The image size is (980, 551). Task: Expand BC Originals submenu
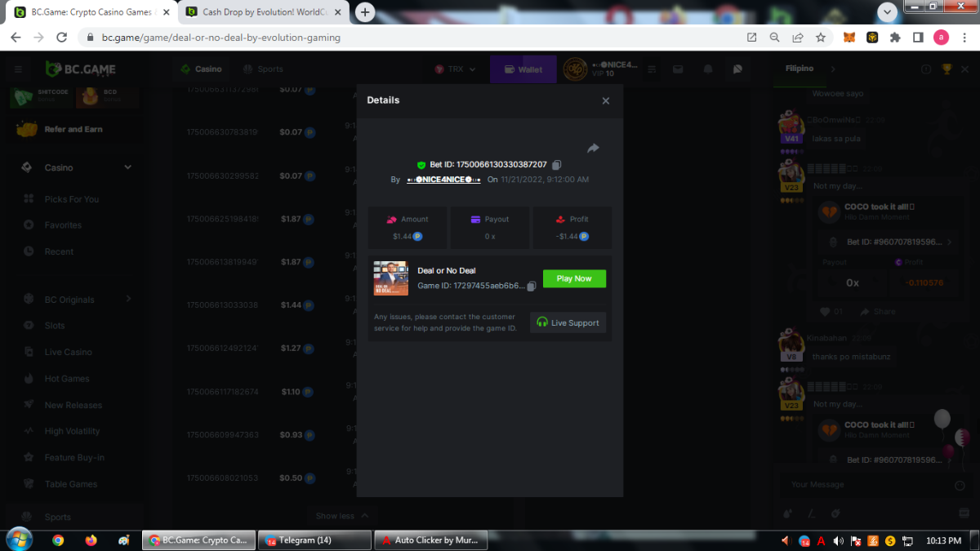(128, 299)
